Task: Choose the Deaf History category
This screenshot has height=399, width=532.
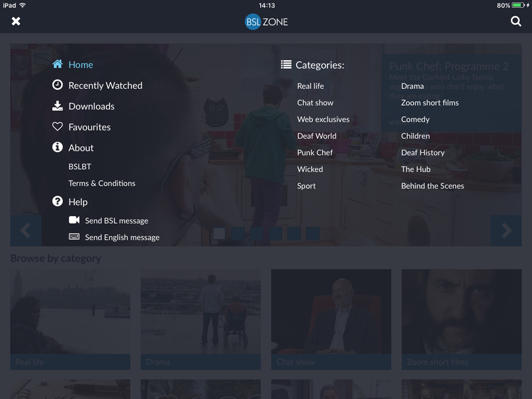Action: pos(423,153)
